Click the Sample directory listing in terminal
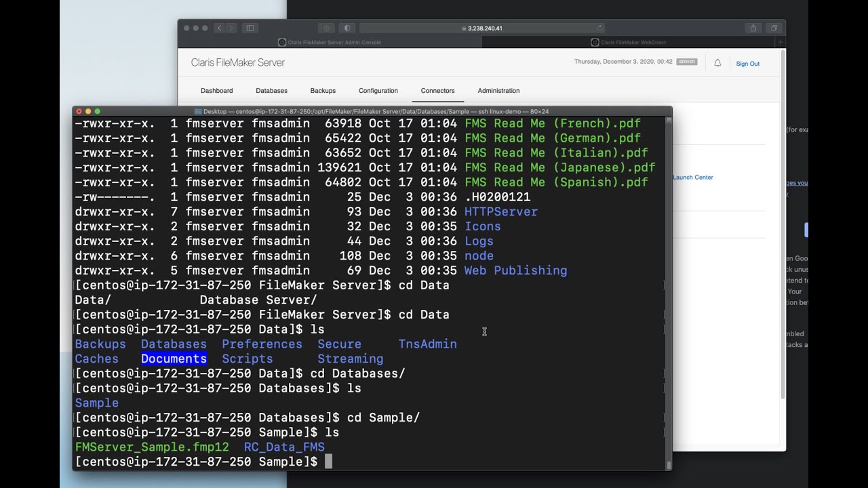This screenshot has width=868, height=488. pyautogui.click(x=97, y=403)
